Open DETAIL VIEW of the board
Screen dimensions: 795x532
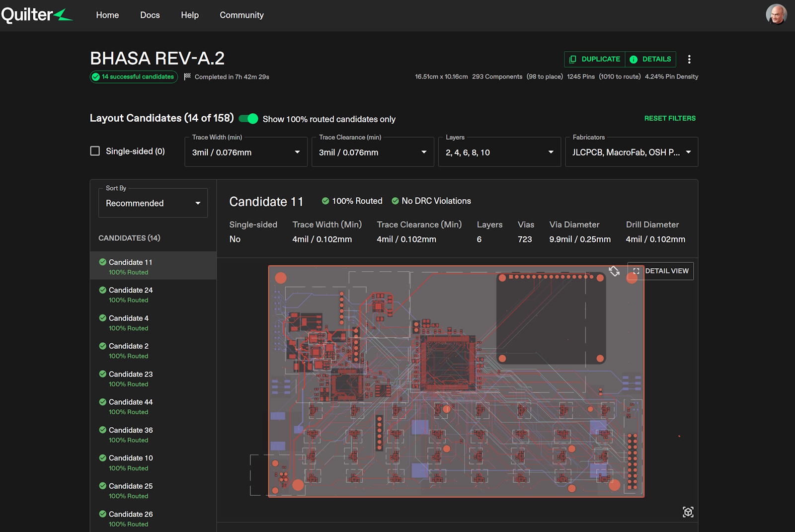pos(661,271)
